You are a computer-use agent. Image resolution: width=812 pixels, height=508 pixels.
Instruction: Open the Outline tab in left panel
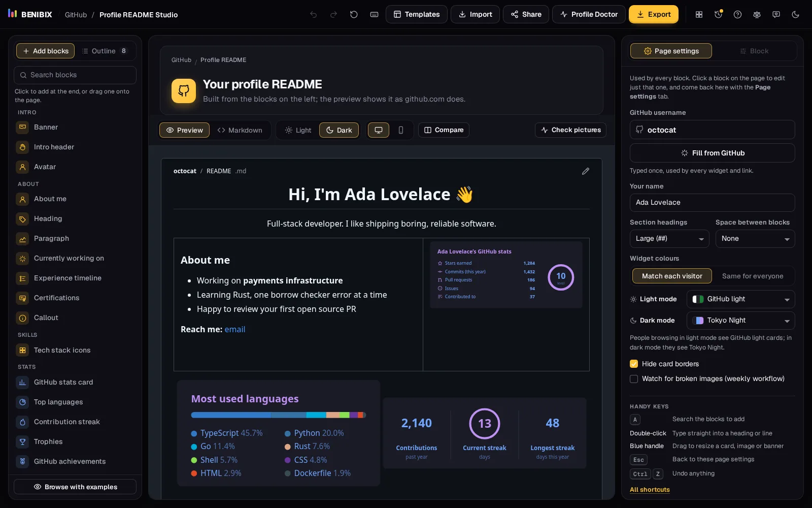click(x=105, y=51)
